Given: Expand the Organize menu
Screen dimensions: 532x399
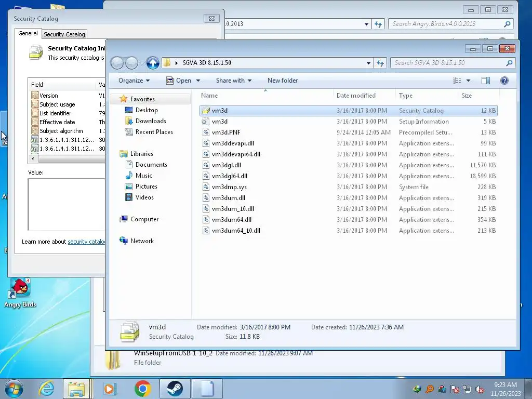Looking at the screenshot, I should pos(134,81).
